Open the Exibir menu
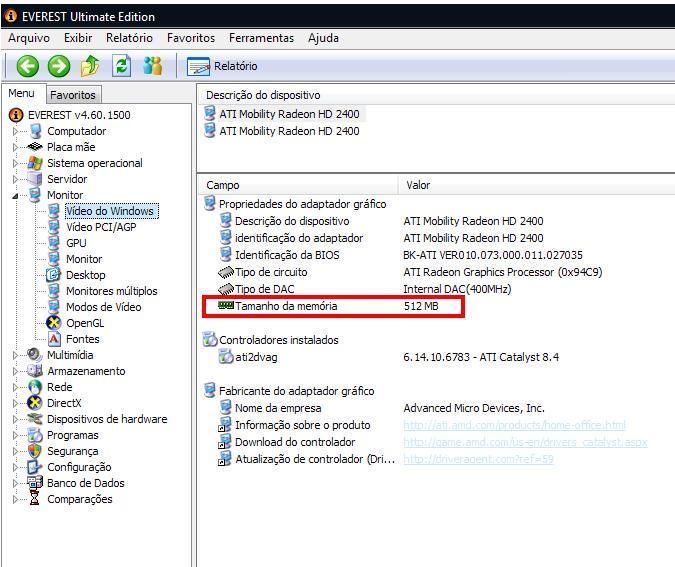 tap(78, 38)
